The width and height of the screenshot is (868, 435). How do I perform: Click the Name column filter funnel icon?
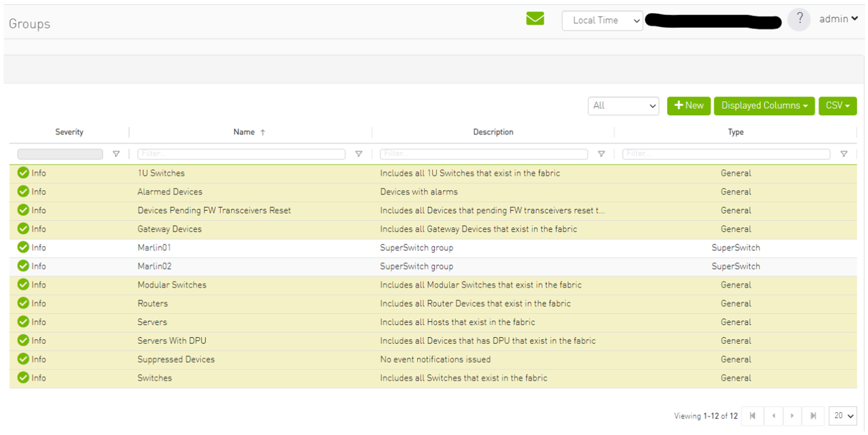tap(359, 154)
